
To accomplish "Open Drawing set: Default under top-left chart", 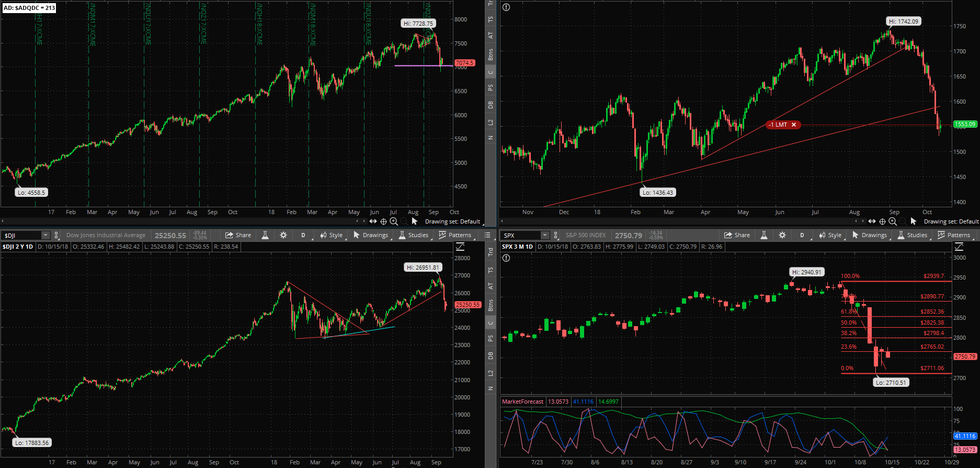I will pos(453,221).
